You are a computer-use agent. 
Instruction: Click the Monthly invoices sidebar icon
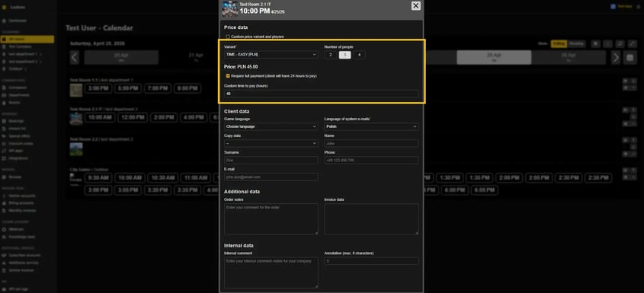point(4,211)
